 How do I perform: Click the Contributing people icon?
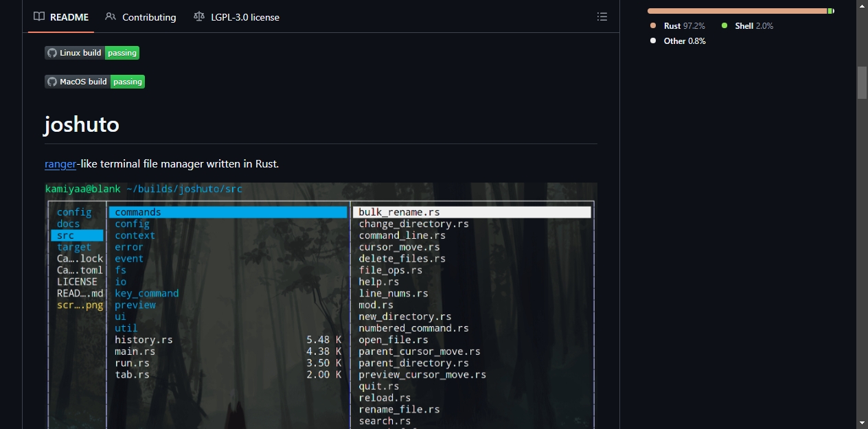click(x=111, y=17)
